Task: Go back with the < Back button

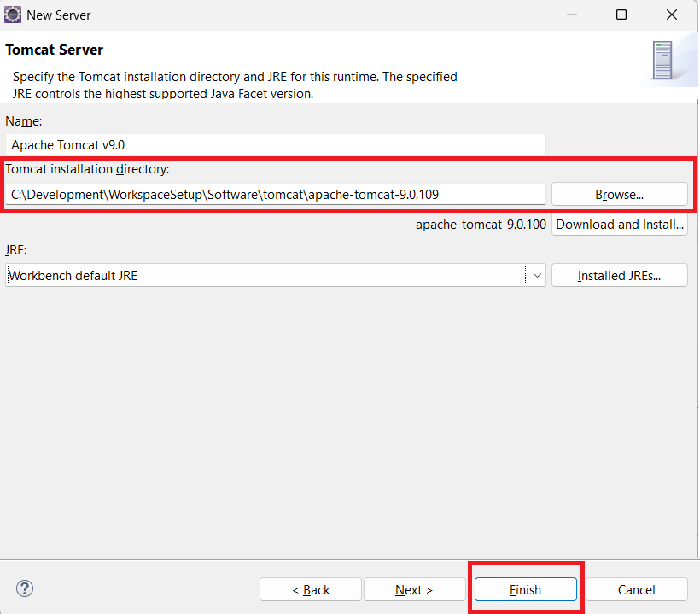Action: (x=311, y=589)
